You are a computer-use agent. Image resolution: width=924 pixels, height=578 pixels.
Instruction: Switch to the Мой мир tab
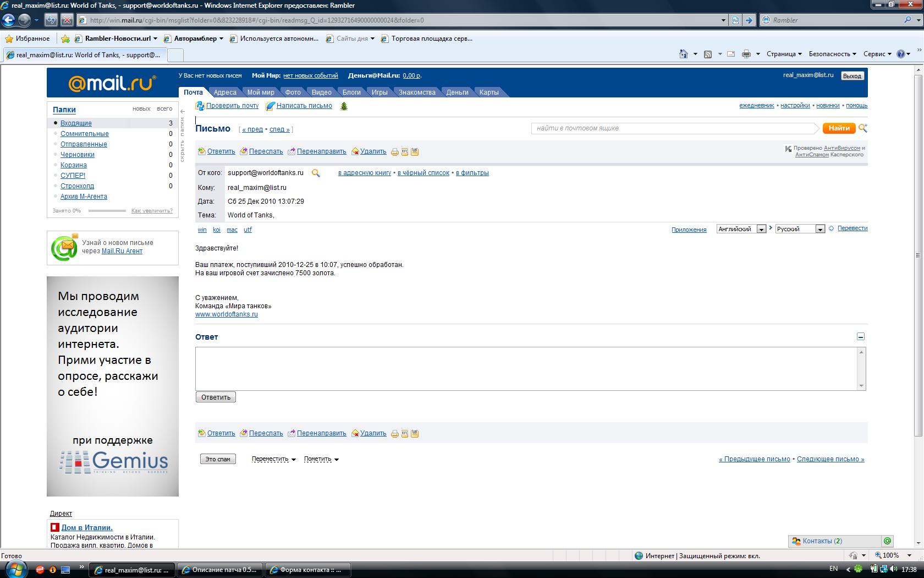[x=261, y=92]
